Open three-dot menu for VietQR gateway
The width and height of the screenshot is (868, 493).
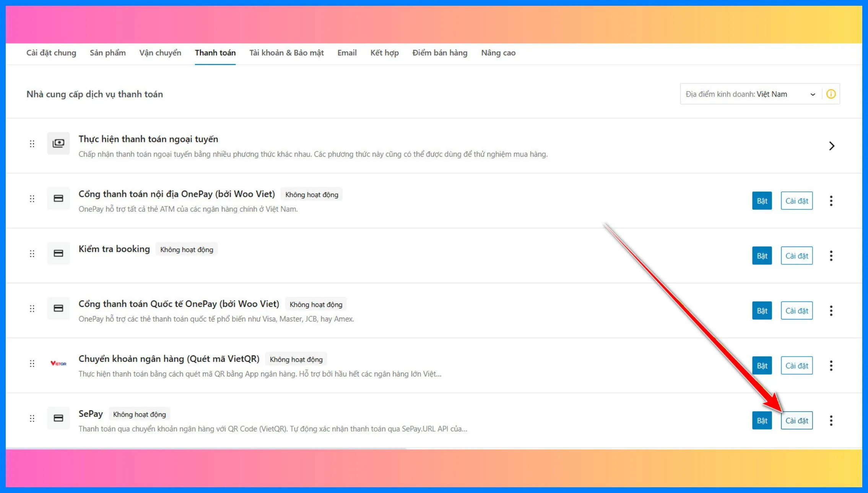pos(831,366)
